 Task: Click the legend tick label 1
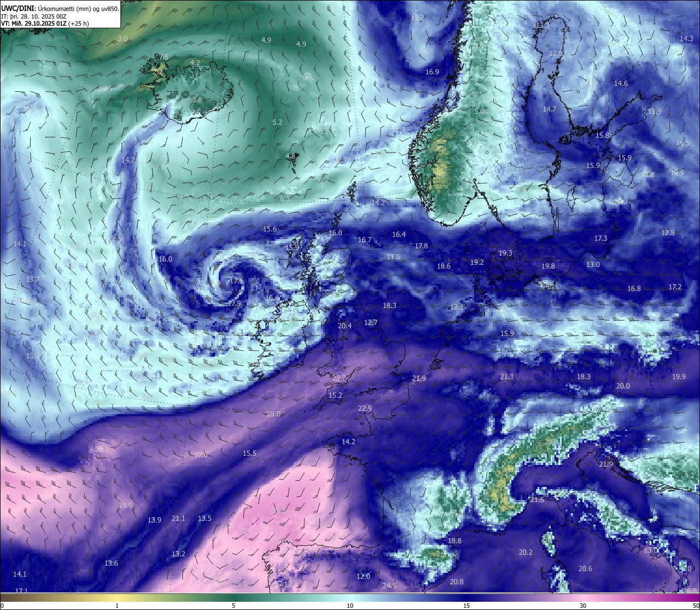coord(117,606)
